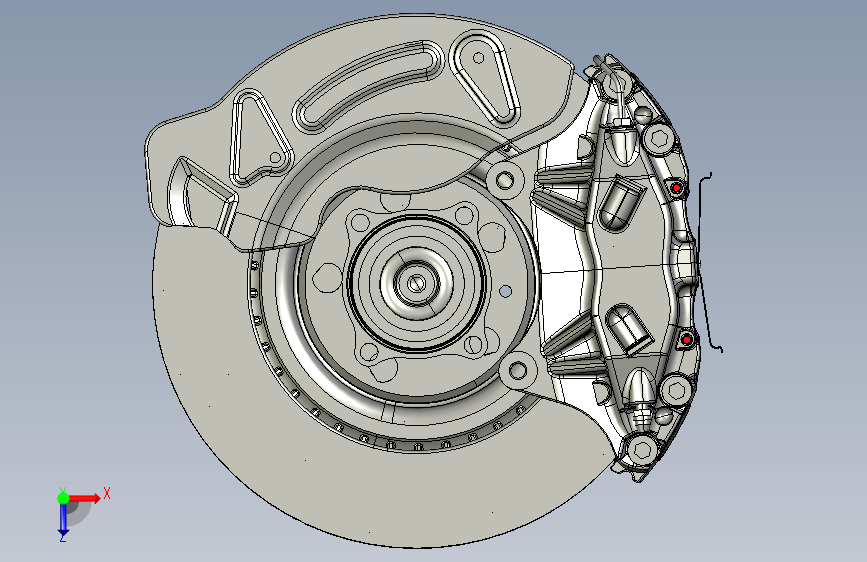Select the center nut of the wheel hub

click(x=417, y=284)
